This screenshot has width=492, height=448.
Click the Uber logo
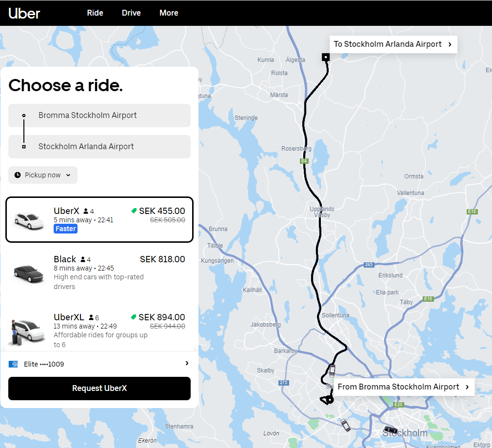[24, 13]
